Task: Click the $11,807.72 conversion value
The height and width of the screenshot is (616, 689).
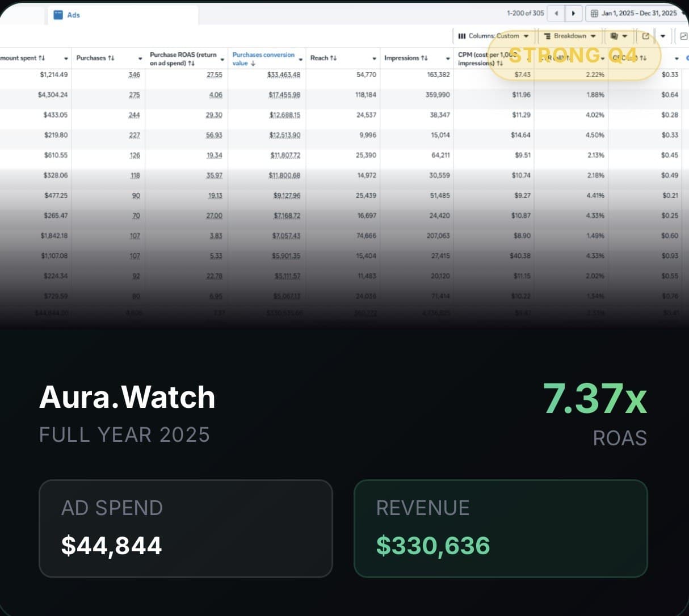Action: click(x=285, y=155)
